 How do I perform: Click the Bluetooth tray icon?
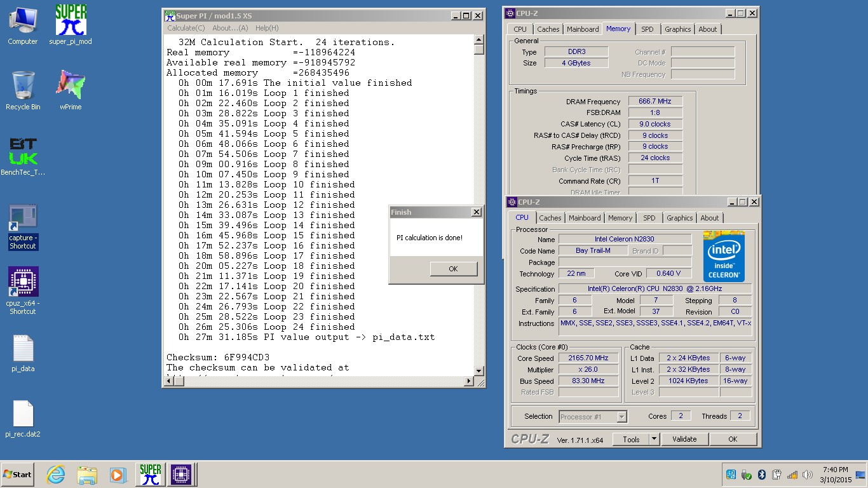pyautogui.click(x=761, y=475)
